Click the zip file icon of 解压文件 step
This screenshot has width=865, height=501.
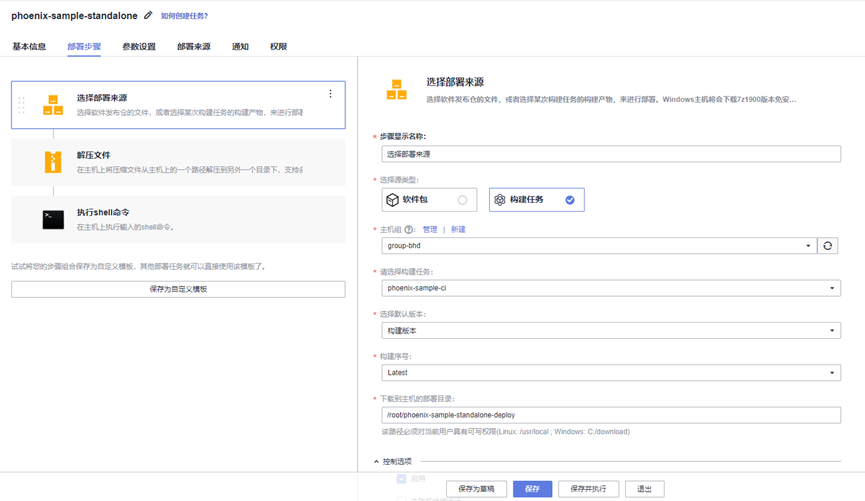point(53,162)
